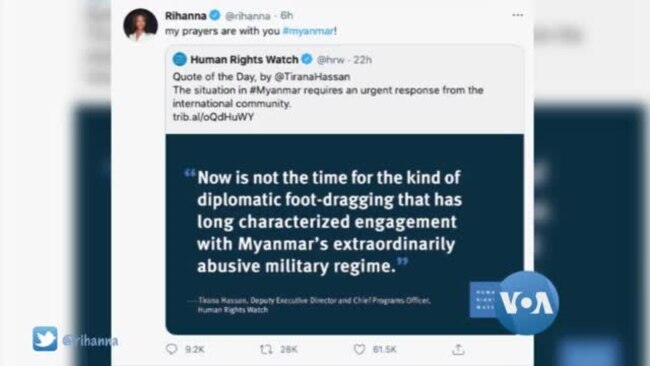
Task: Open the trib.al/oQdHuWY link
Action: tap(213, 117)
